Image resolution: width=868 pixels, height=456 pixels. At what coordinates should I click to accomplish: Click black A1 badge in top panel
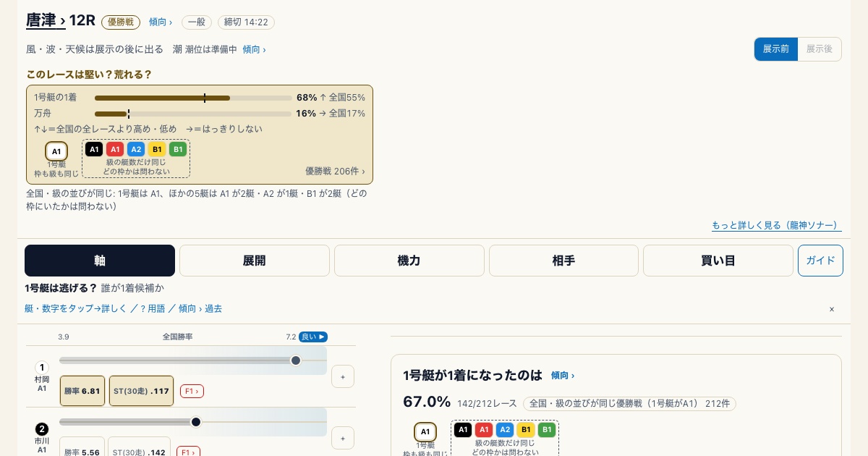click(x=94, y=149)
